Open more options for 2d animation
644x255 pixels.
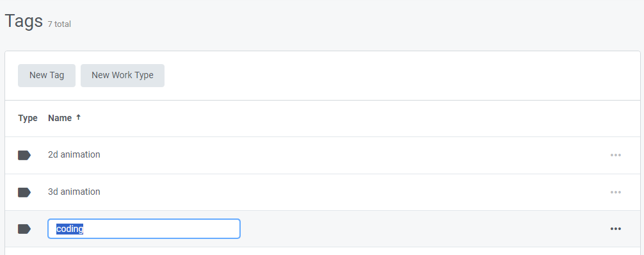[x=615, y=155]
